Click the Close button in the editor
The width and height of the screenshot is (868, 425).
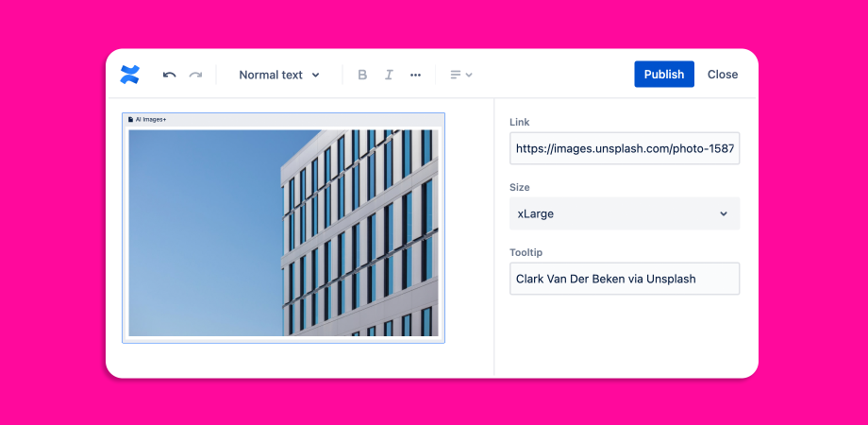[x=723, y=75]
